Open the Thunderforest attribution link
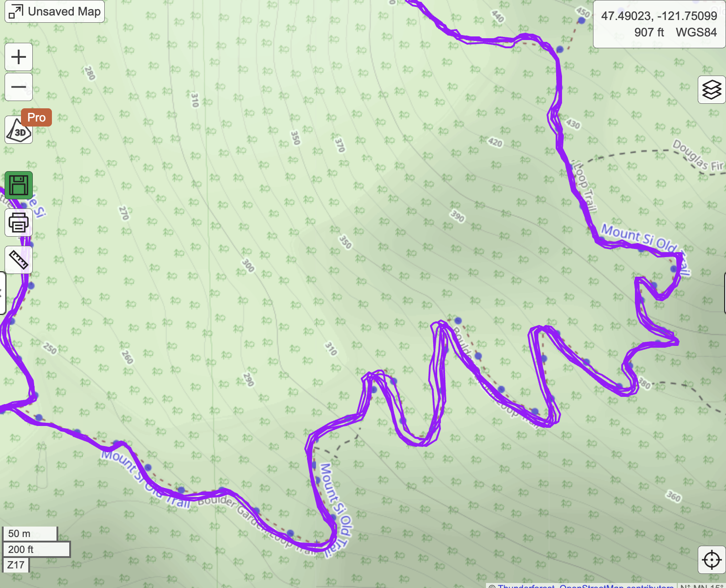This screenshot has height=588, width=726. (x=526, y=586)
